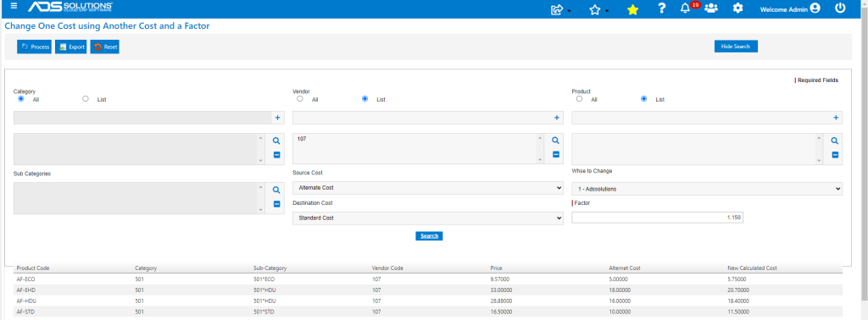The width and height of the screenshot is (868, 320).
Task: Click sub-category 501*STD
Action: tap(264, 312)
